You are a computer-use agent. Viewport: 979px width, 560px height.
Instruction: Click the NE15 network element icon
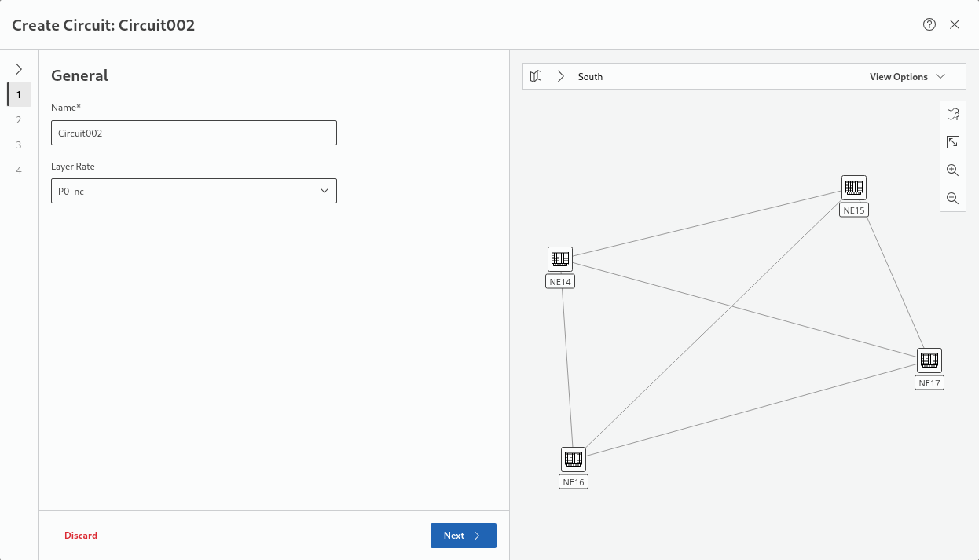click(853, 188)
